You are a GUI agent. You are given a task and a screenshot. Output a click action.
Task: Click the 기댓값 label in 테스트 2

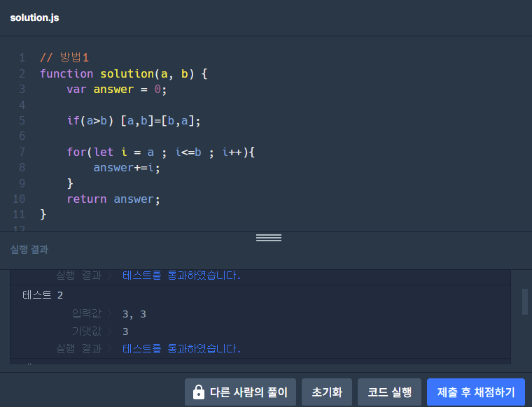[x=87, y=331]
